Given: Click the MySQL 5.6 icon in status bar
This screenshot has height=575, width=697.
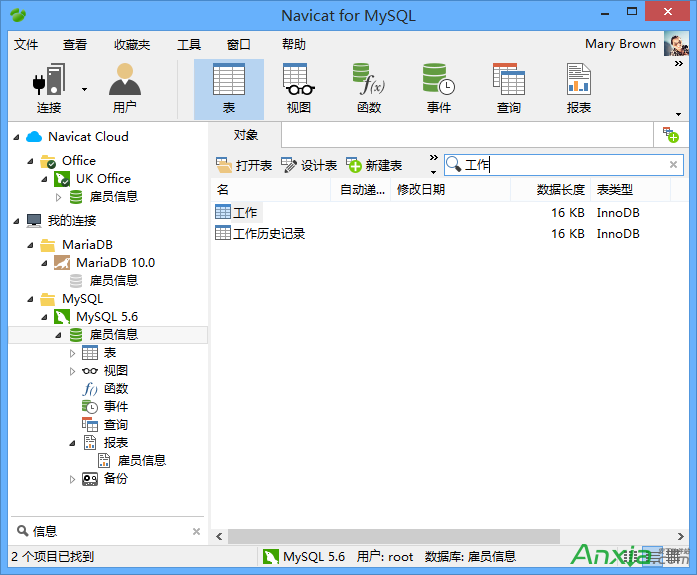Looking at the screenshot, I should coord(271,556).
